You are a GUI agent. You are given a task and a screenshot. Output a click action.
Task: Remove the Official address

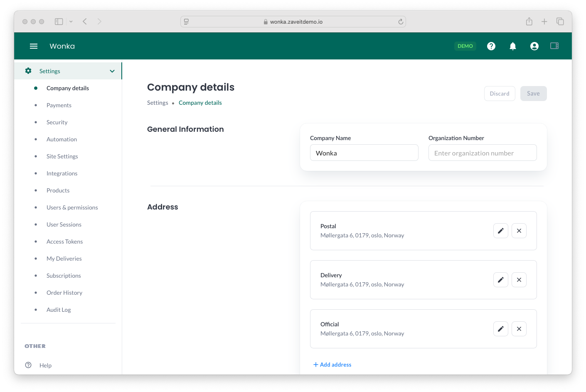click(519, 329)
